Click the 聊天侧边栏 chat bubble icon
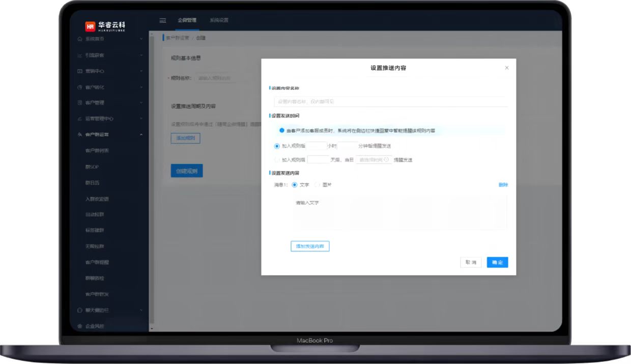The height and width of the screenshot is (364, 631). tap(80, 310)
